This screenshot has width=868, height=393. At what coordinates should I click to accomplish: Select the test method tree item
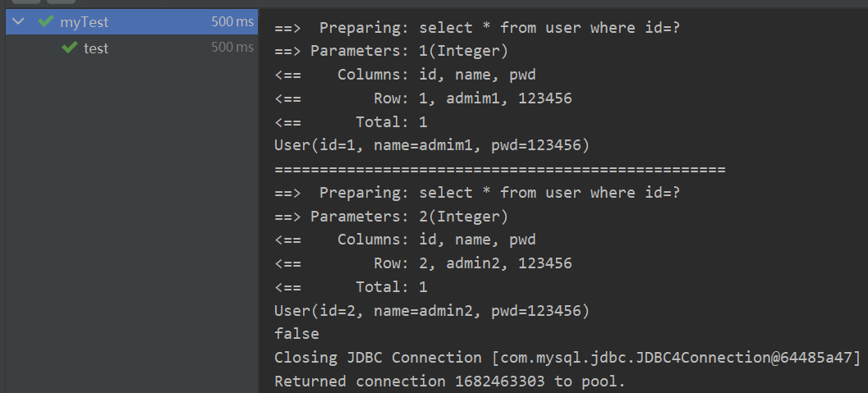95,48
